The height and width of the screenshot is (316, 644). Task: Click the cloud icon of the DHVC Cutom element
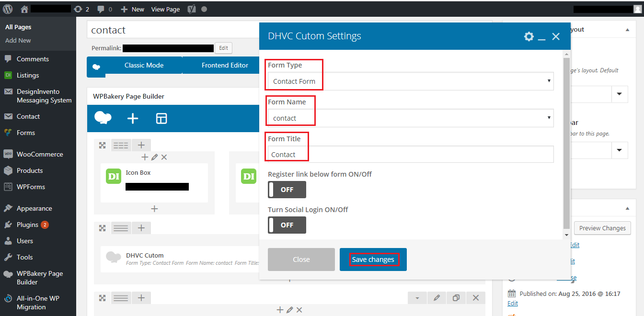(x=113, y=257)
